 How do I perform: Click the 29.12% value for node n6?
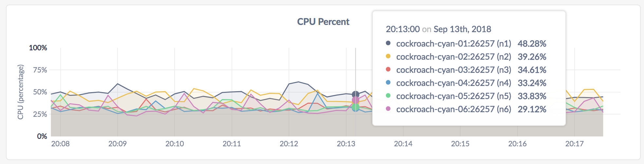(532, 109)
